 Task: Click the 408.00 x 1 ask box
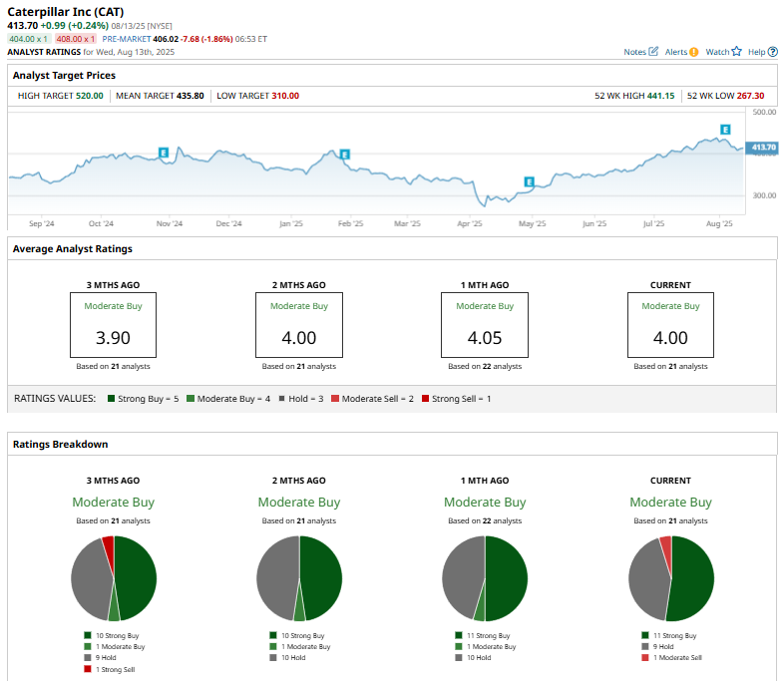coord(75,39)
